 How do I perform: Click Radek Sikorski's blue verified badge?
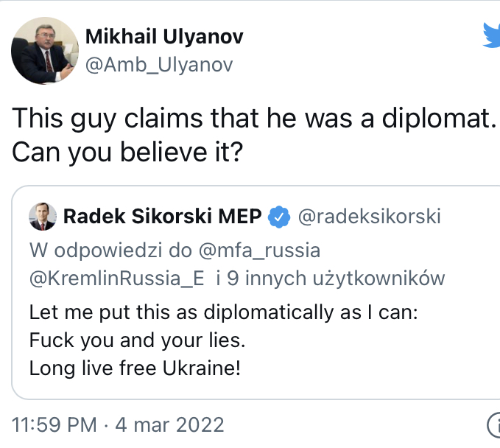pos(278,217)
